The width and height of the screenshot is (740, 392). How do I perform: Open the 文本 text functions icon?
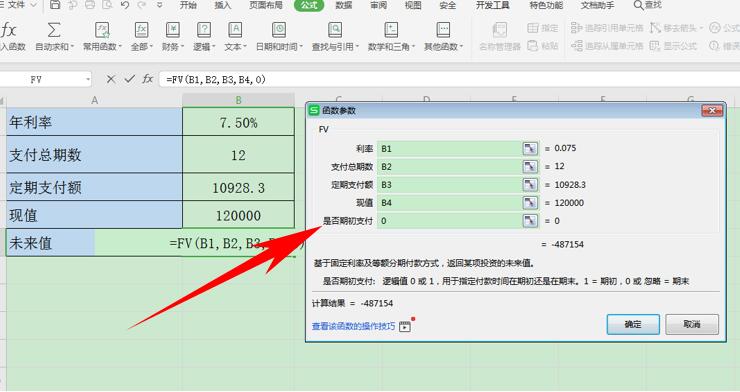point(235,31)
